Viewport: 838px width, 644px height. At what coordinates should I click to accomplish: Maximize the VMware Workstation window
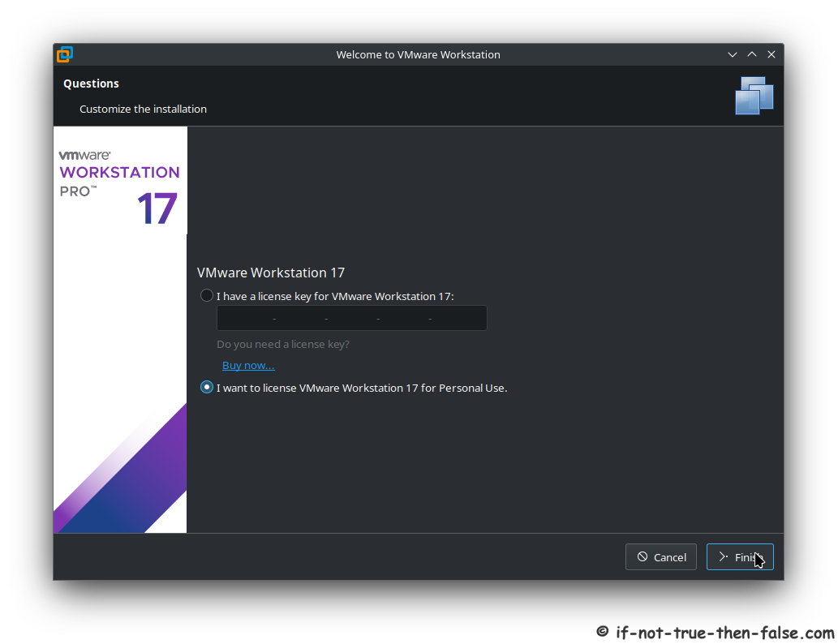752,54
